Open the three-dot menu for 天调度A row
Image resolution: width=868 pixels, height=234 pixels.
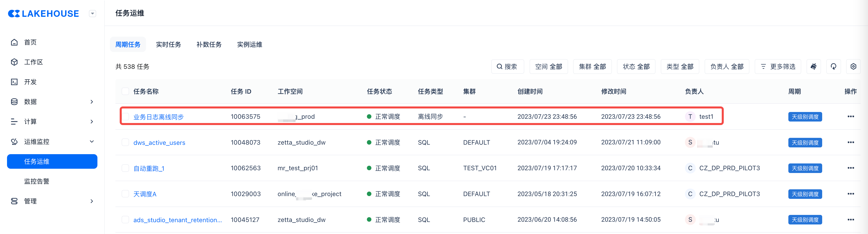850,194
